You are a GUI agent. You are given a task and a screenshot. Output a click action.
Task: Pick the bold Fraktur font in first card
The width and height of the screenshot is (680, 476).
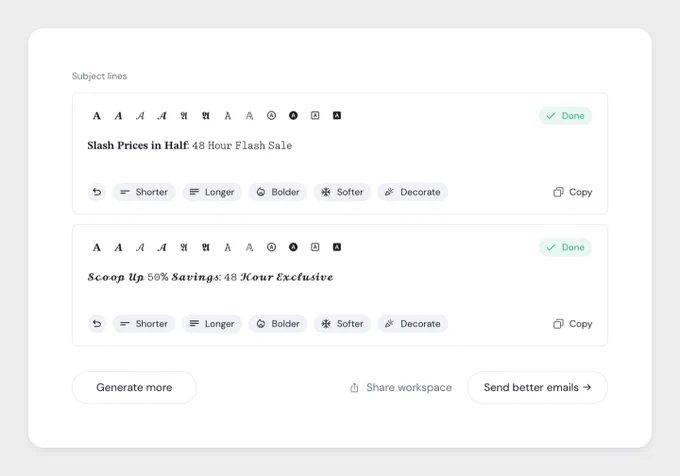[206, 116]
